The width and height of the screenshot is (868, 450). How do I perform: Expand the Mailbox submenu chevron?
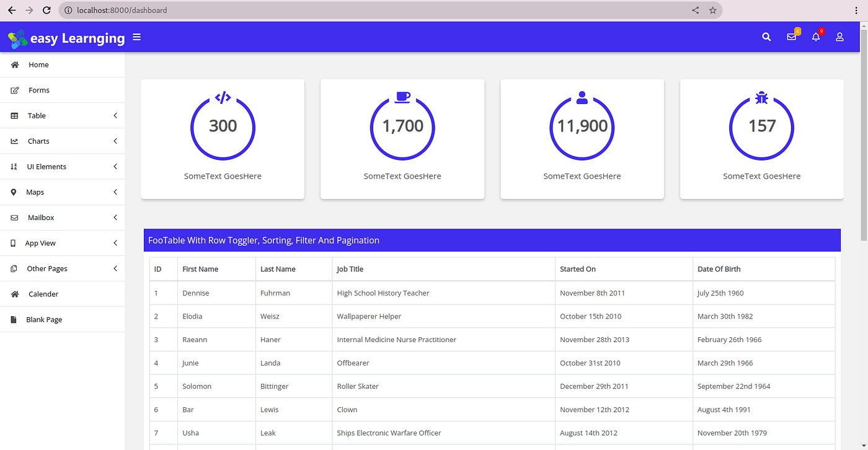115,218
